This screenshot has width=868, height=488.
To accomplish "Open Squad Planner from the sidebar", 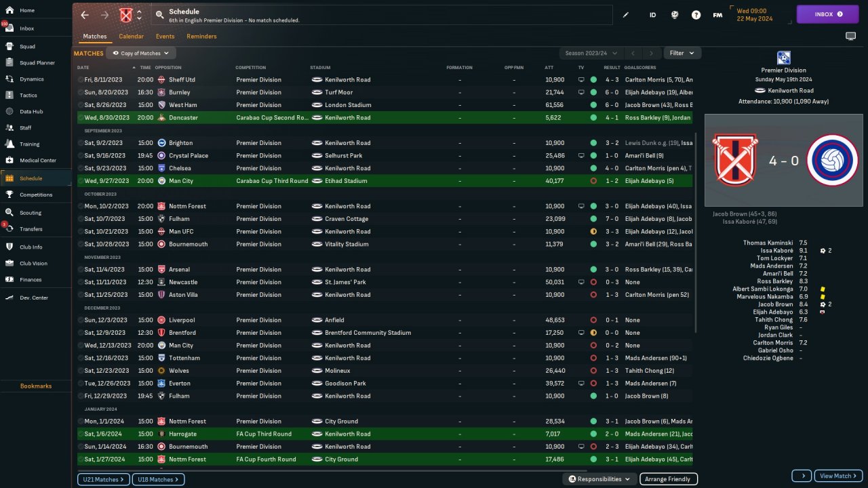I will (35, 63).
